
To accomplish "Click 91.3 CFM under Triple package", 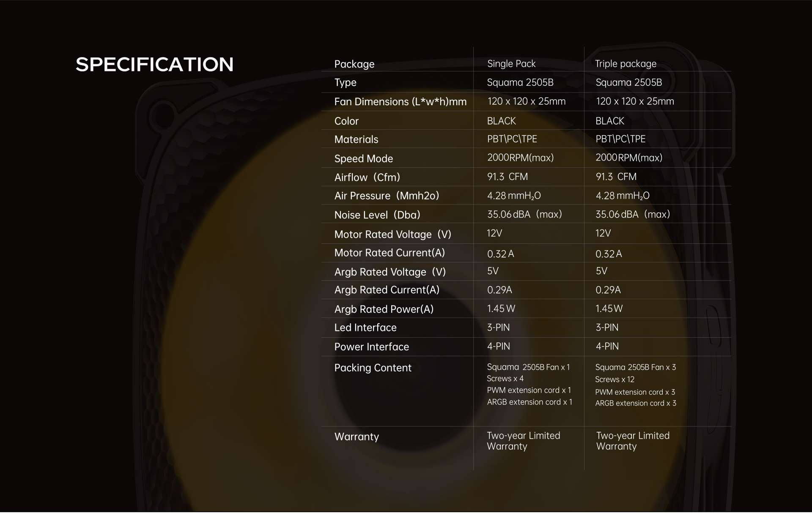I will point(616,177).
